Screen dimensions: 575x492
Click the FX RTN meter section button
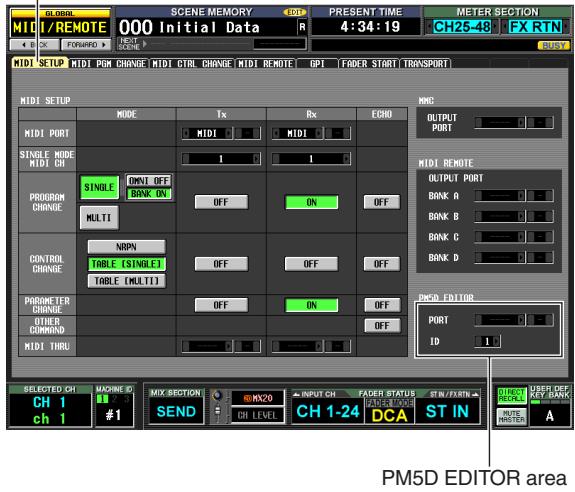tap(535, 27)
